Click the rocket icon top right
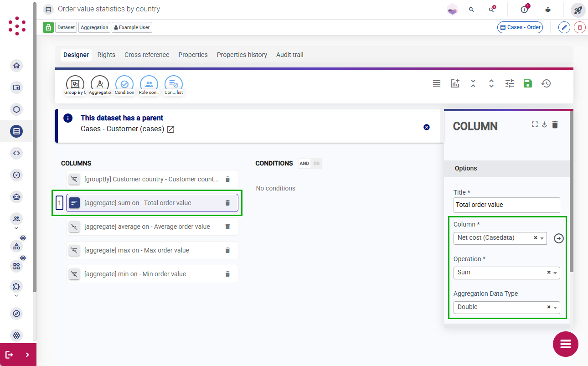This screenshot has width=588, height=366. point(578,10)
